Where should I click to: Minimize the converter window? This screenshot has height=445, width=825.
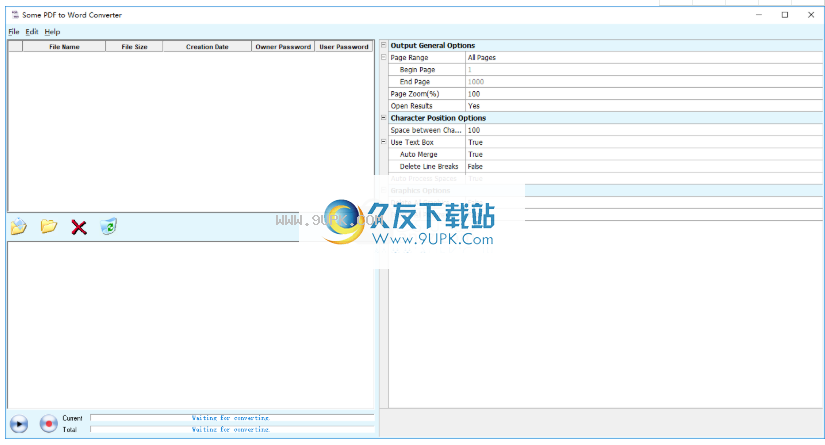pos(759,15)
